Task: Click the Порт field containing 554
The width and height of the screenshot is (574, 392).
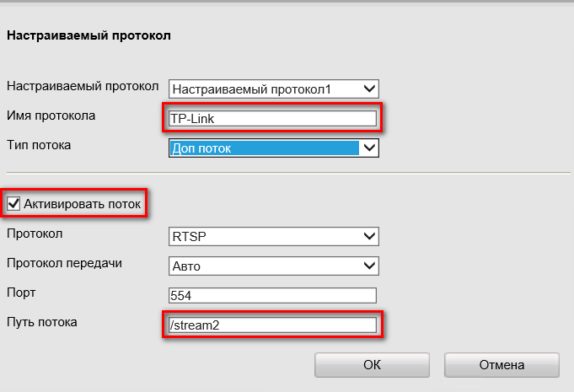Action: (x=271, y=296)
